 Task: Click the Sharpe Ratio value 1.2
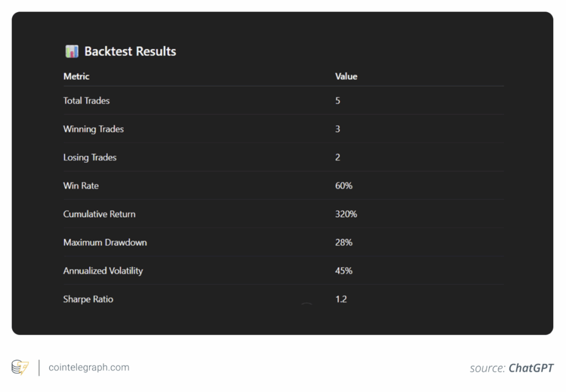pos(340,299)
